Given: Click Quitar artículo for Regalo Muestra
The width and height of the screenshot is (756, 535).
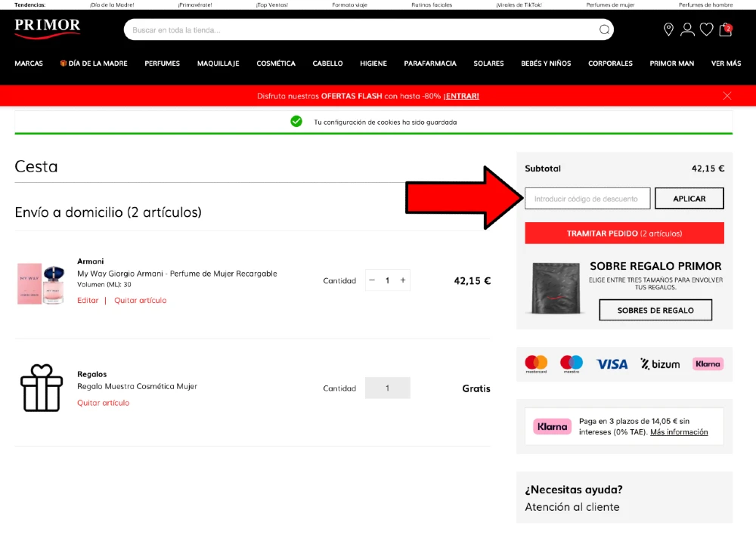Looking at the screenshot, I should coord(103,403).
